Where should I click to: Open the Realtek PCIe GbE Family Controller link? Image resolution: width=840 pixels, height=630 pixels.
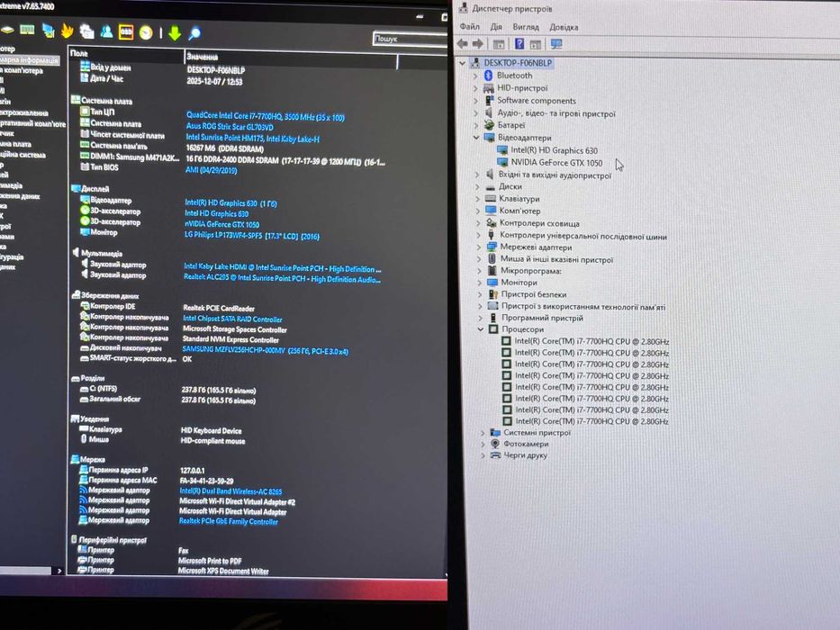click(x=228, y=521)
